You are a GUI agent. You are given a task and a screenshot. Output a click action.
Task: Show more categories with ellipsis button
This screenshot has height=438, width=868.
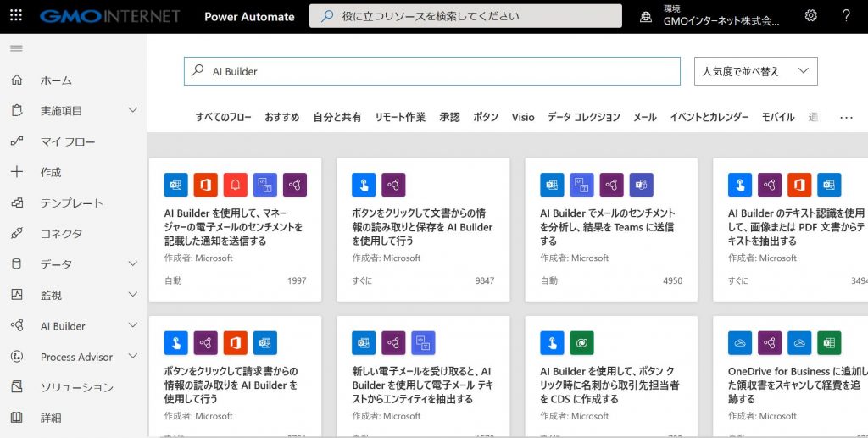(846, 117)
